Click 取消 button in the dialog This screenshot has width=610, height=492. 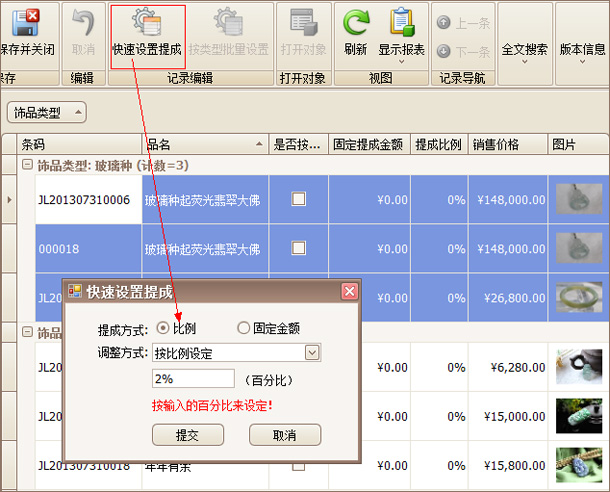click(x=285, y=435)
